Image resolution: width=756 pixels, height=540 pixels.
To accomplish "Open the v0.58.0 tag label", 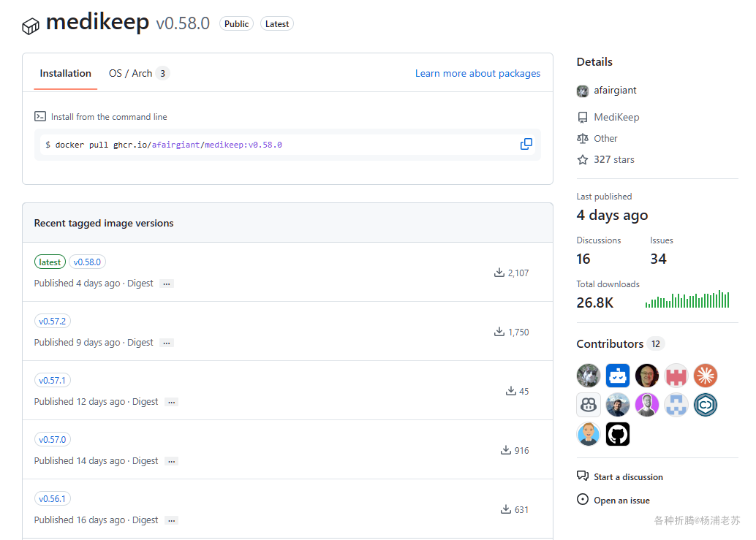I will [x=87, y=262].
